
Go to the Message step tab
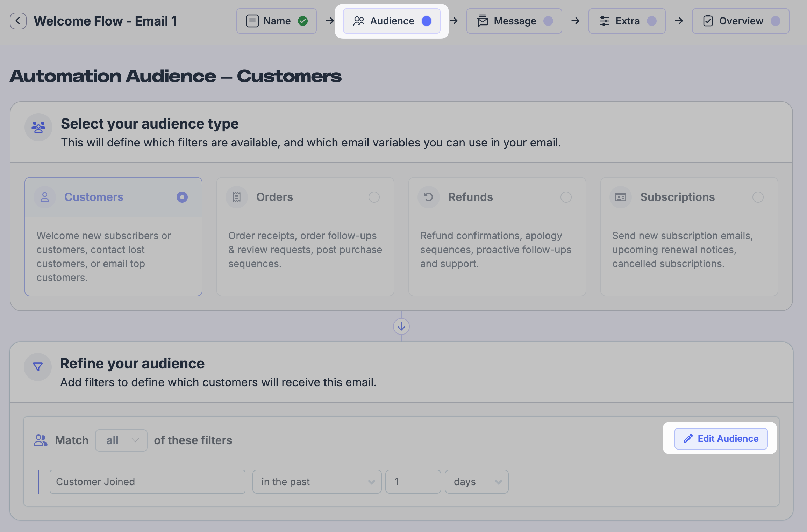click(514, 21)
